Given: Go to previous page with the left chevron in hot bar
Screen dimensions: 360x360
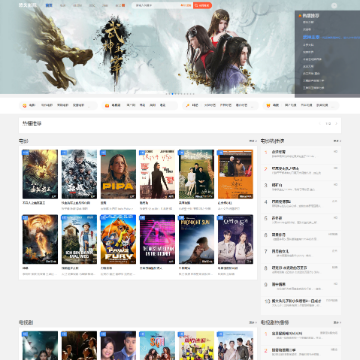Looking at the screenshot, I should tap(320, 124).
